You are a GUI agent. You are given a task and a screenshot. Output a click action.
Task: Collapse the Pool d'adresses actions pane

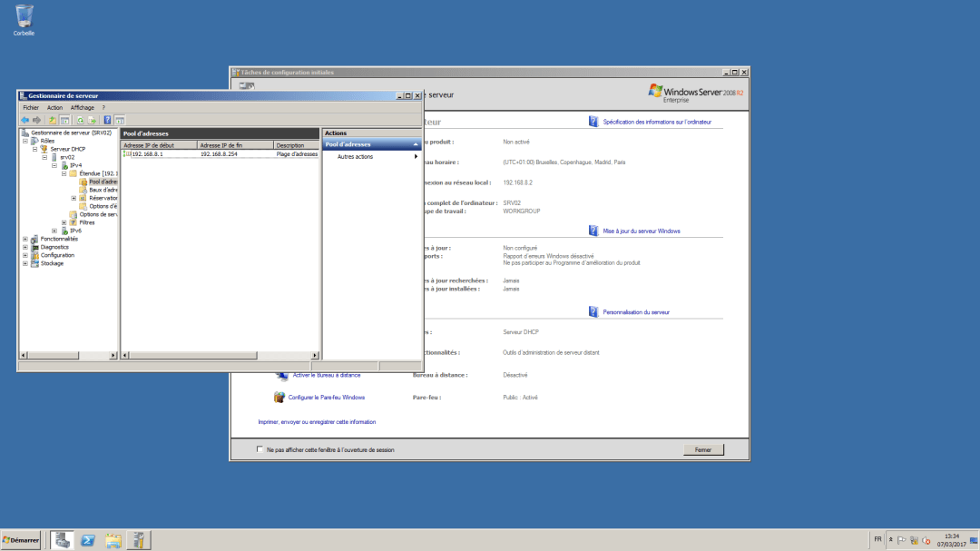click(416, 143)
